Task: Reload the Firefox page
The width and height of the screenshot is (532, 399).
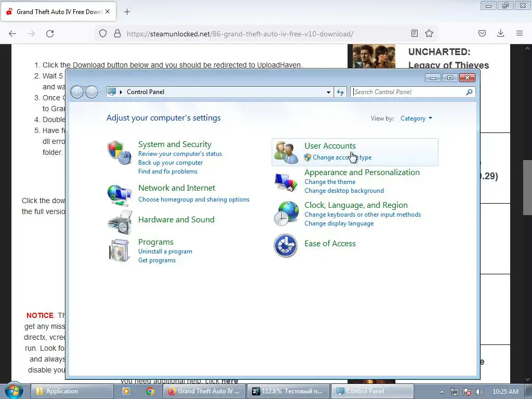Action: (x=50, y=34)
